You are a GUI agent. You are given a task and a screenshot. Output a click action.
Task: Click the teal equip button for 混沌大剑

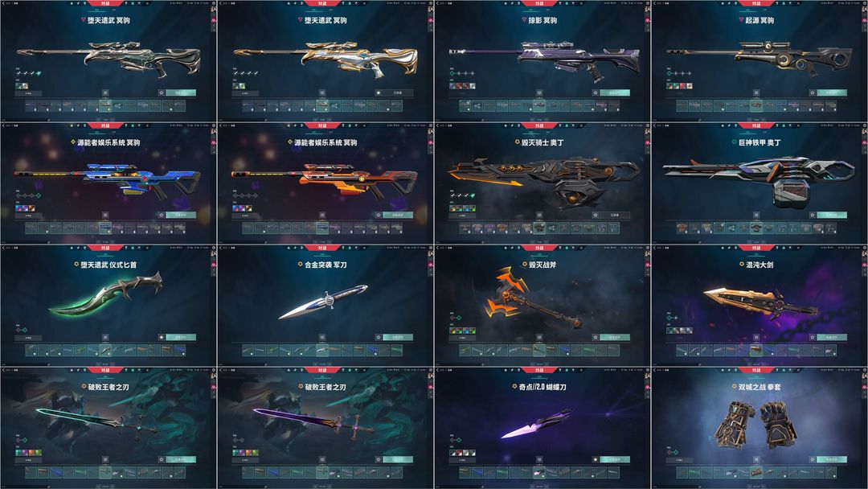[832, 337]
